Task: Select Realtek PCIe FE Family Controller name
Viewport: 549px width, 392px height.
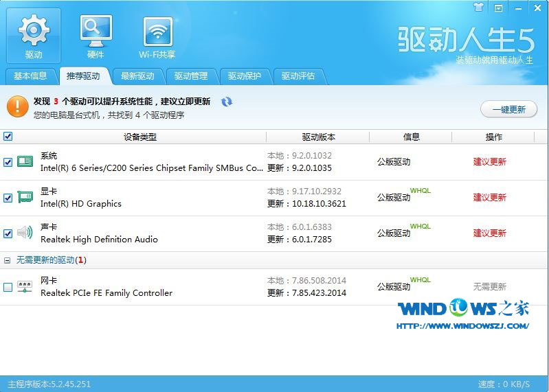Action: 107,293
